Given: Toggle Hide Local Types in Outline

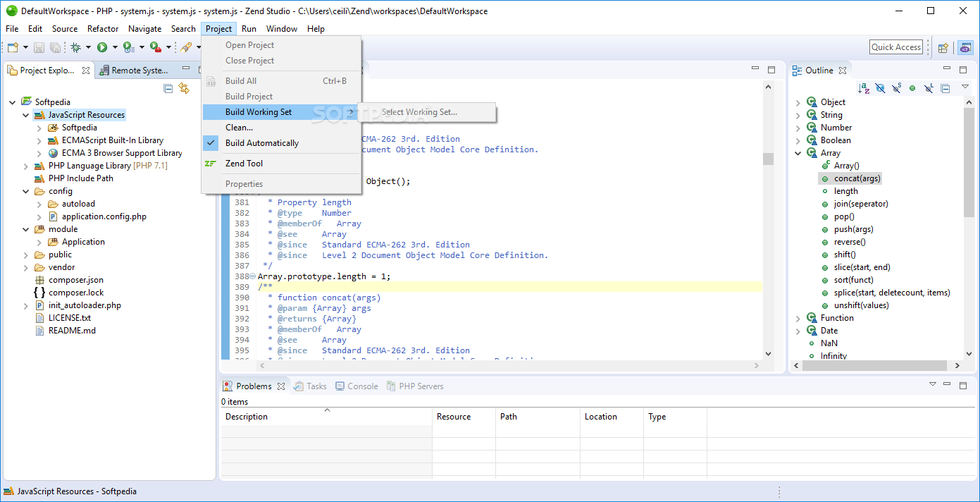Looking at the screenshot, I should 929,88.
